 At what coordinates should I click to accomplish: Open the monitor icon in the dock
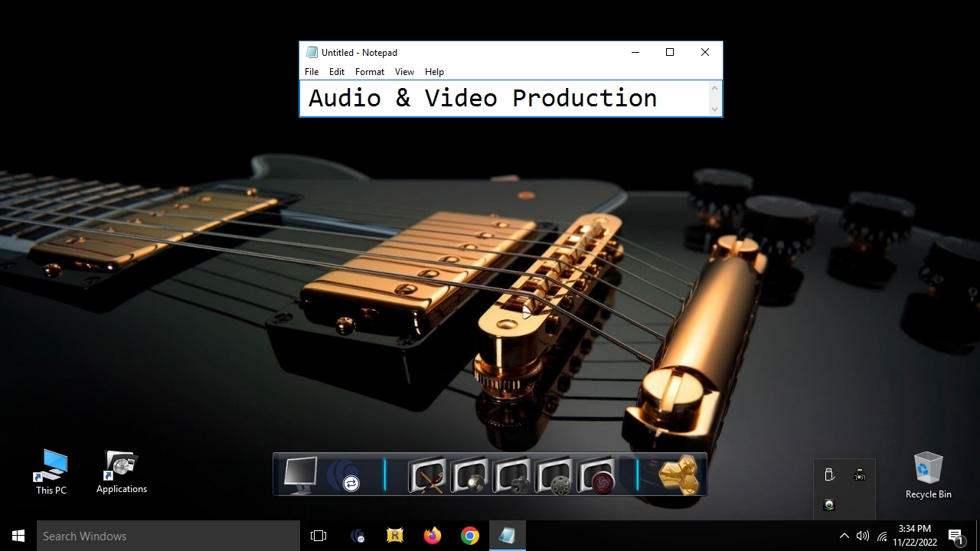[300, 474]
